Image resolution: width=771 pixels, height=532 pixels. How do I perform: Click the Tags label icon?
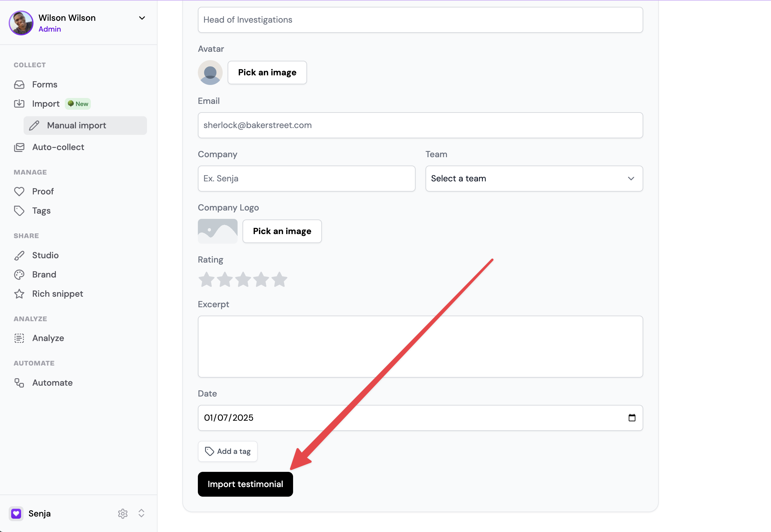(19, 211)
